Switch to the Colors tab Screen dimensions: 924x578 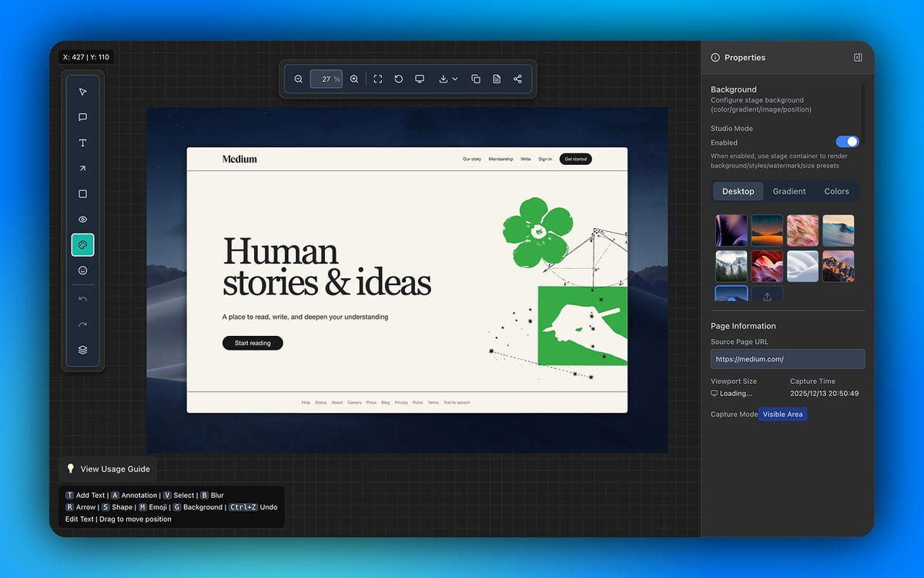coord(836,191)
